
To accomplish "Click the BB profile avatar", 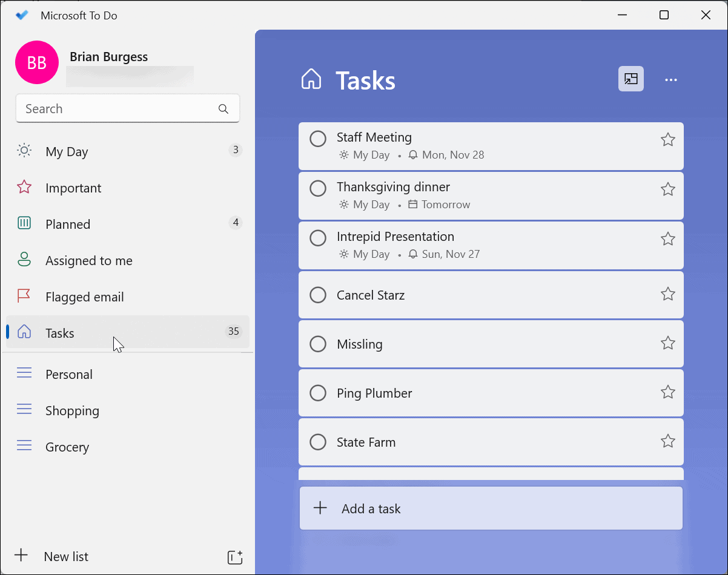I will tap(37, 63).
